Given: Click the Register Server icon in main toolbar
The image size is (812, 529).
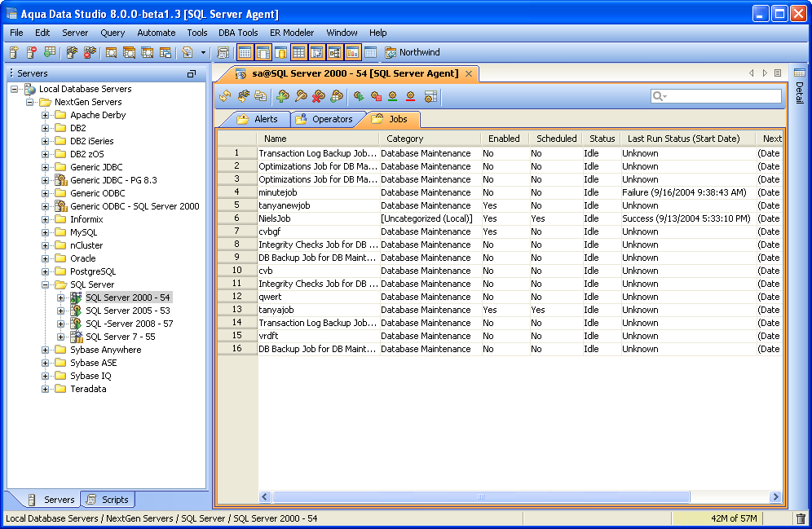Looking at the screenshot, I should (x=14, y=52).
